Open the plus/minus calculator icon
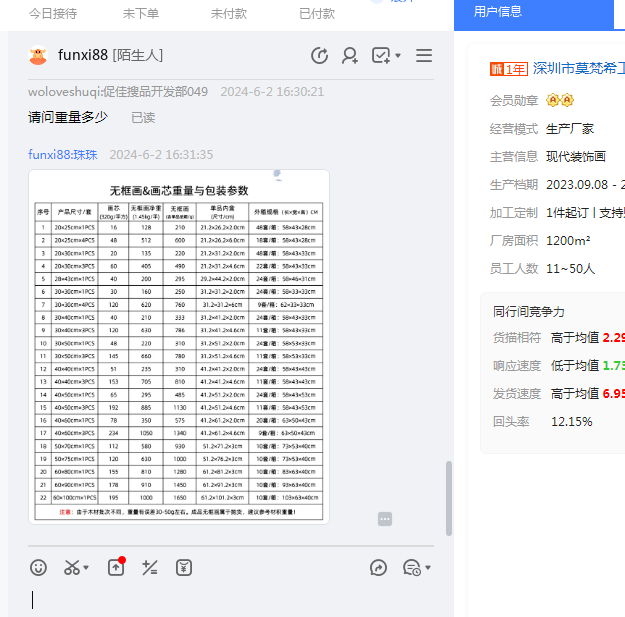 pos(150,568)
